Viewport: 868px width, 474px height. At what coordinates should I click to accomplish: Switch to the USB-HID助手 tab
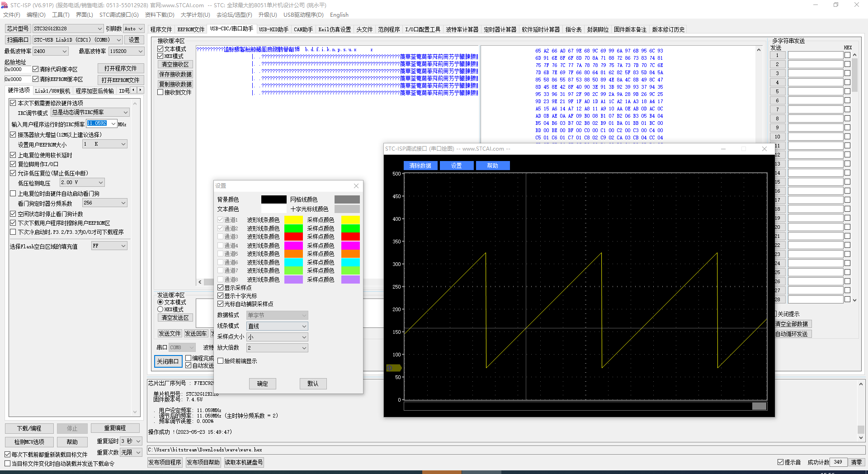tap(274, 29)
